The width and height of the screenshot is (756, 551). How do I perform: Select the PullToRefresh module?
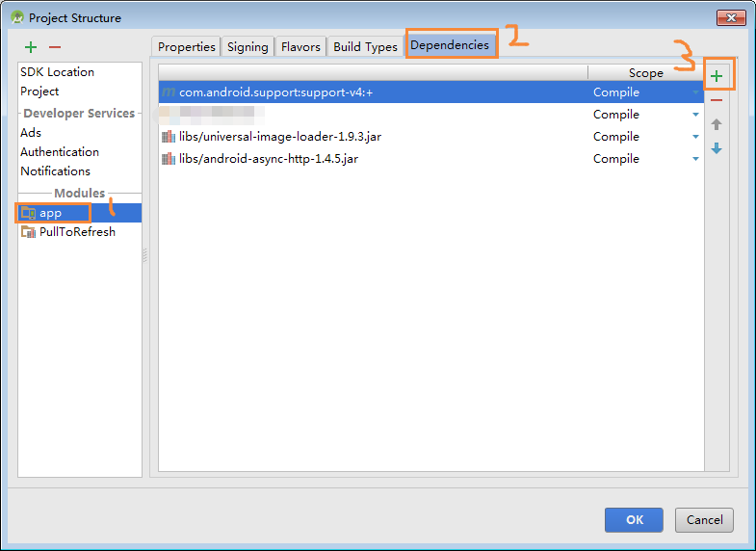[x=77, y=232]
